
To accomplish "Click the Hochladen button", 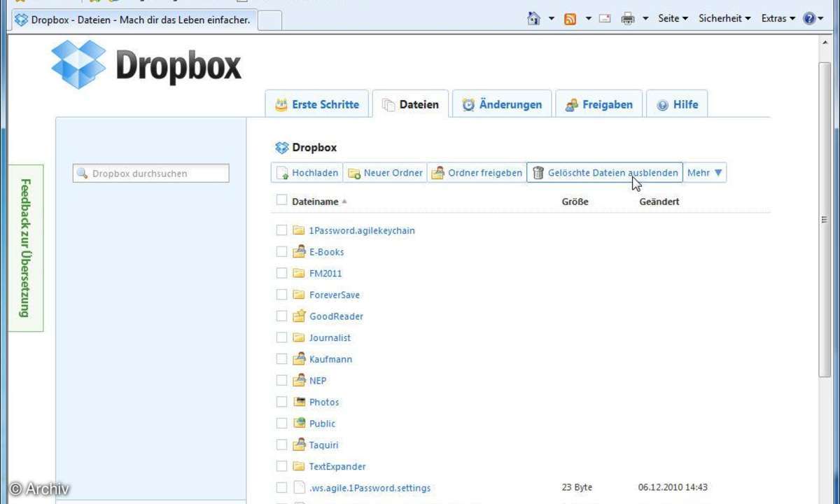I will [307, 173].
